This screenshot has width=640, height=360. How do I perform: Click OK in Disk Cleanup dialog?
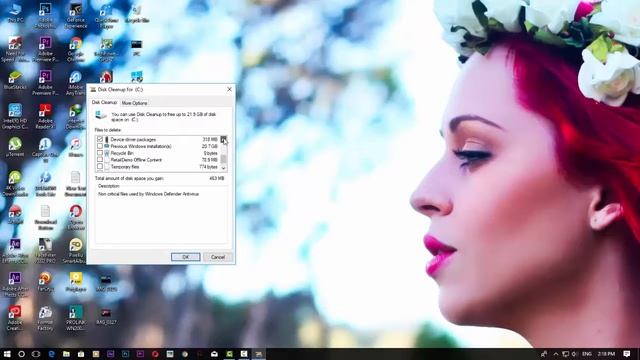[185, 257]
